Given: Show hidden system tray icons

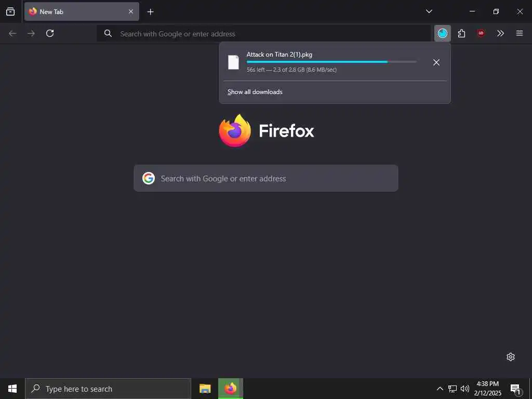Looking at the screenshot, I should point(440,389).
